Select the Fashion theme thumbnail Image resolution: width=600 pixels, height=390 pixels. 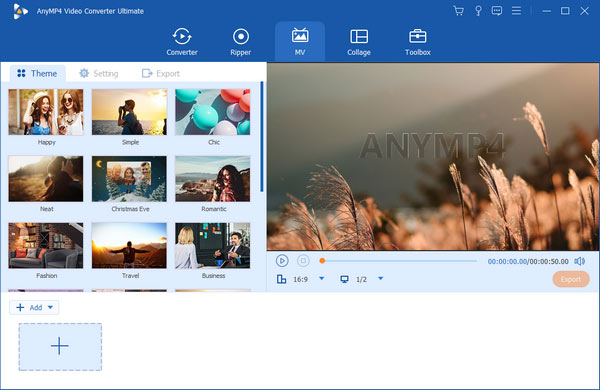point(46,245)
